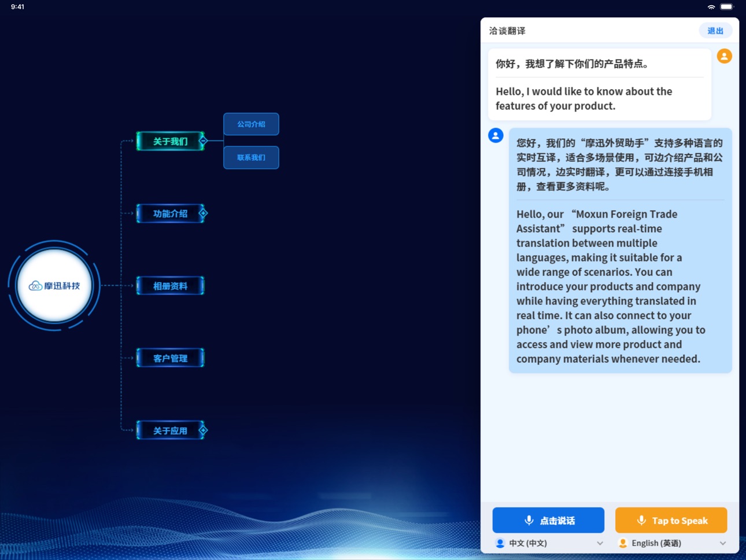Select the English reply starting "Hello, our"

[611, 286]
